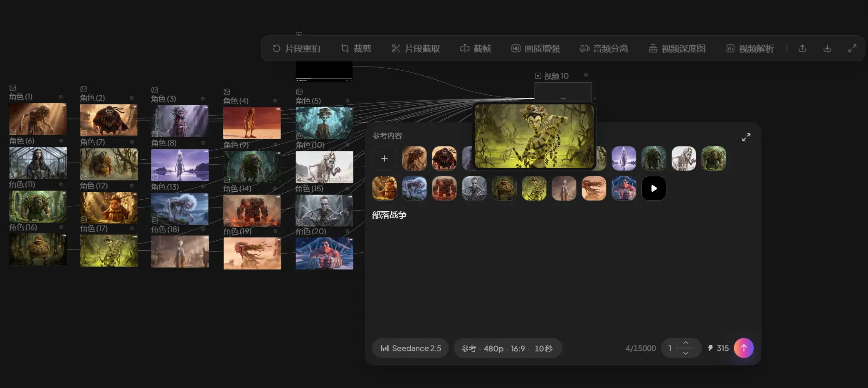The height and width of the screenshot is (388, 868).
Task: Select the 角色 (10) skeleton thumbnail
Action: 324,167
